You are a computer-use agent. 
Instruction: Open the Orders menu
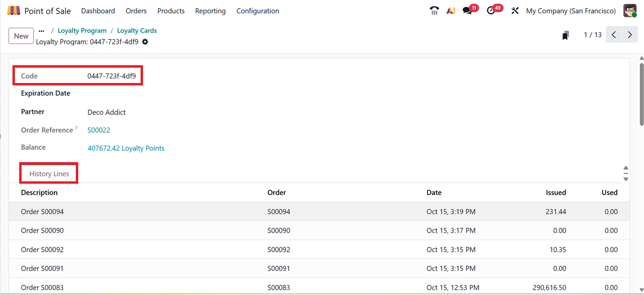(x=136, y=11)
